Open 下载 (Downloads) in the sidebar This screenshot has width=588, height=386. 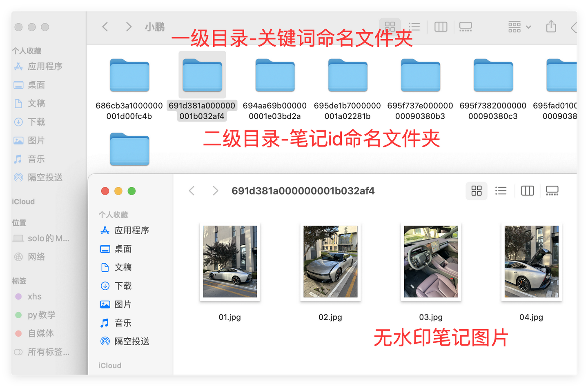click(x=36, y=122)
